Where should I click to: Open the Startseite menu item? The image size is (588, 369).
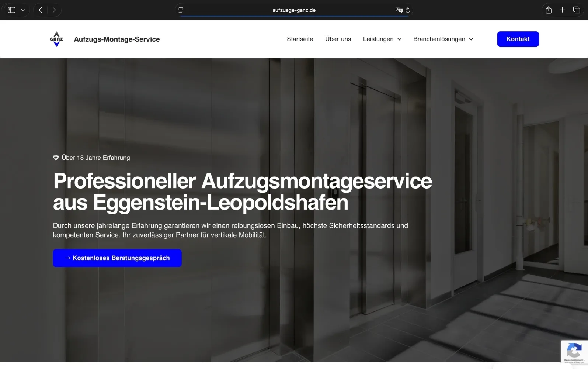pyautogui.click(x=300, y=39)
